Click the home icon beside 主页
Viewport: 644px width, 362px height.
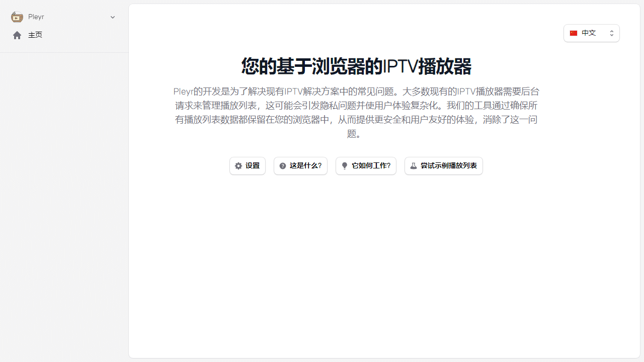point(17,35)
